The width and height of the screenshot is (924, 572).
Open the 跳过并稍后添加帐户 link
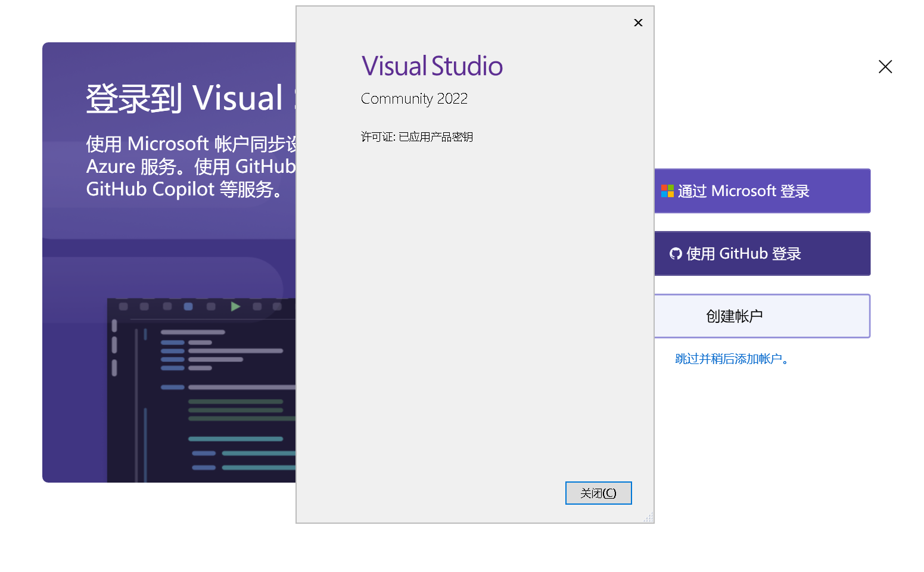pyautogui.click(x=731, y=359)
